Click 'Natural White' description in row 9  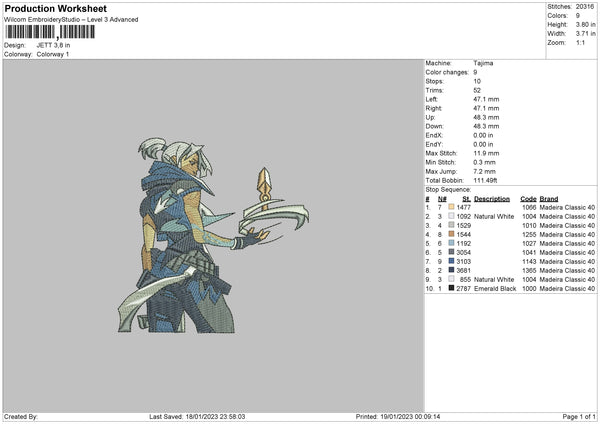point(494,279)
